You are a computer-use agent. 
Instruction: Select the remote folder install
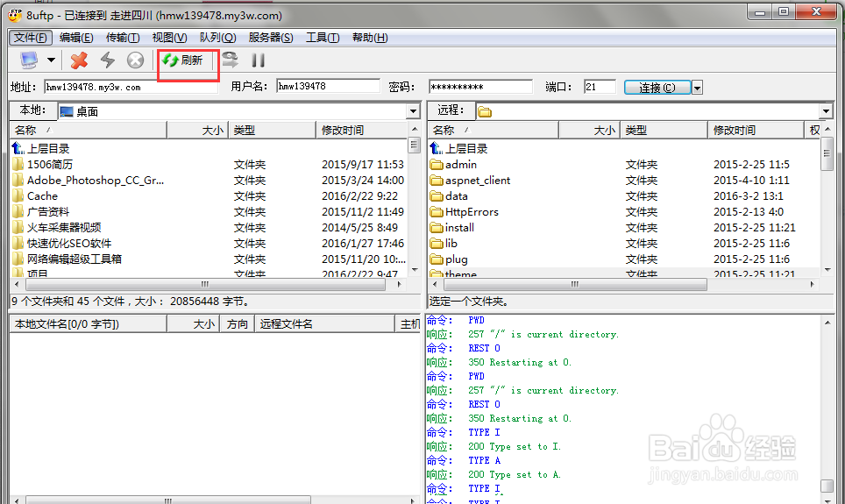(x=459, y=228)
